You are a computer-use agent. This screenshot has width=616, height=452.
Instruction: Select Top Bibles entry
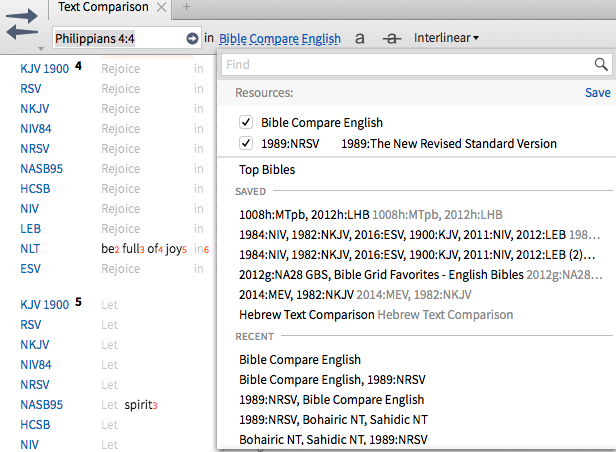pos(267,170)
